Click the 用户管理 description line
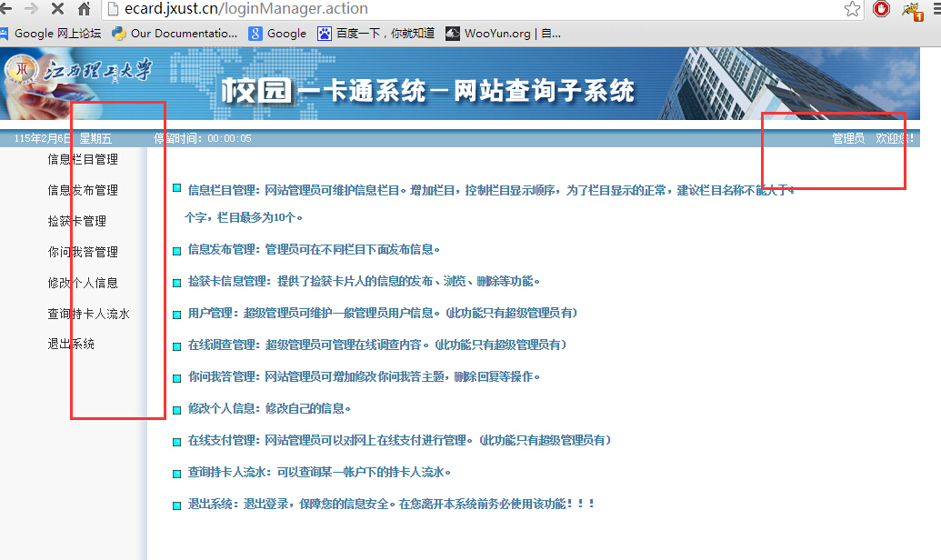Screen dimensions: 941x560 tap(383, 314)
